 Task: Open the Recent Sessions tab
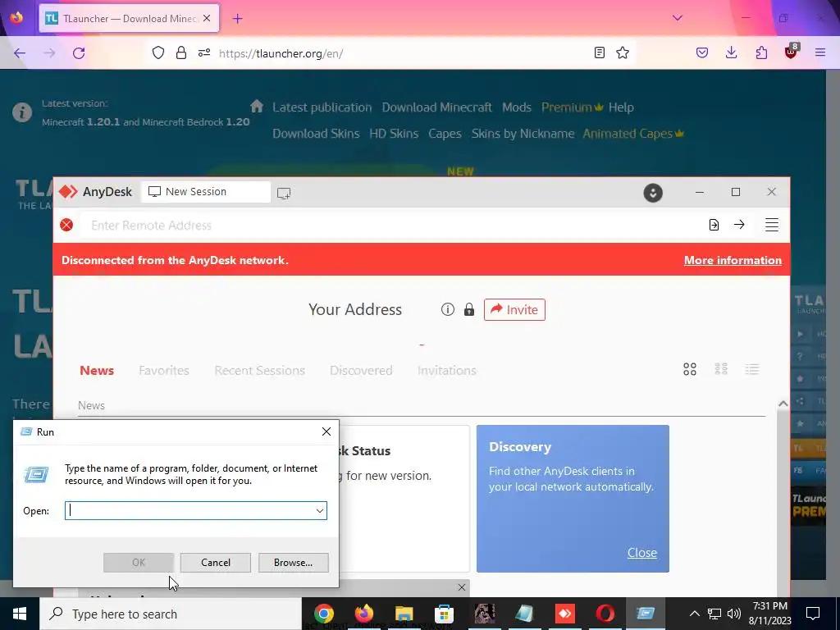point(259,370)
